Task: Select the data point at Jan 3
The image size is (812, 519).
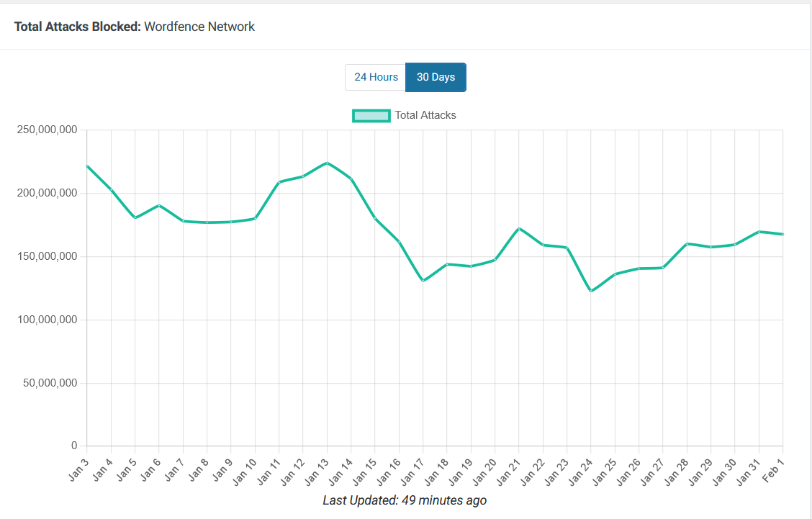Action: point(86,166)
